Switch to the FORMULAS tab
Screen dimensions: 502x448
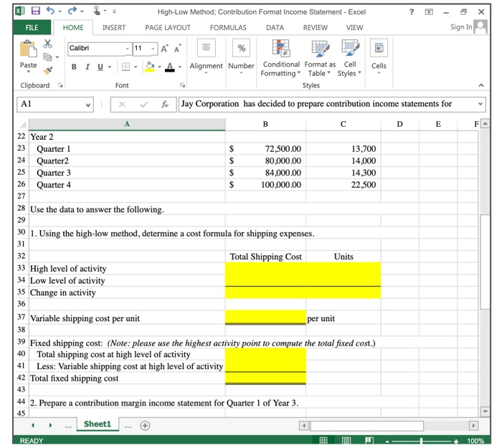(x=228, y=27)
